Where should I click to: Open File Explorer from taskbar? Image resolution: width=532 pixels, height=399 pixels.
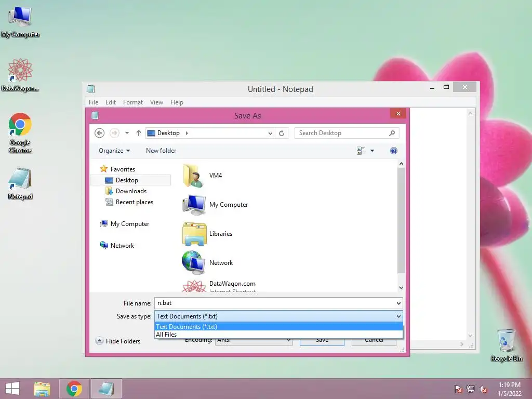pyautogui.click(x=42, y=389)
